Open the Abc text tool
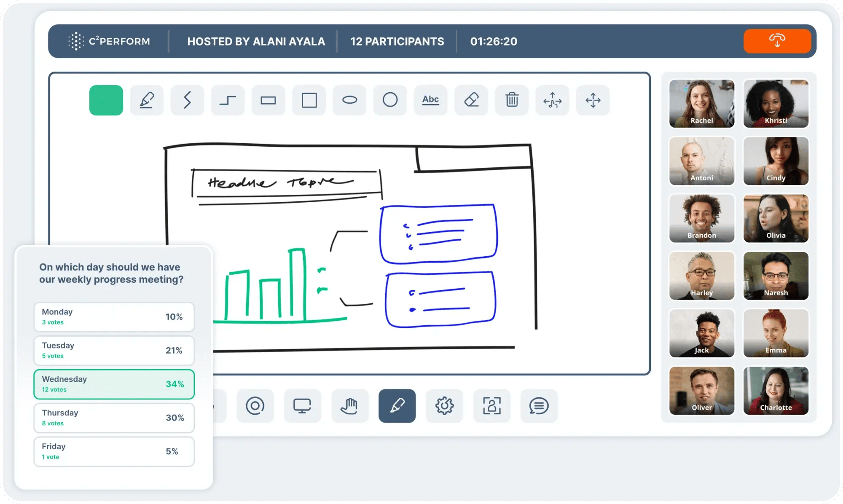Screen dimensions: 843x504 pyautogui.click(x=430, y=100)
